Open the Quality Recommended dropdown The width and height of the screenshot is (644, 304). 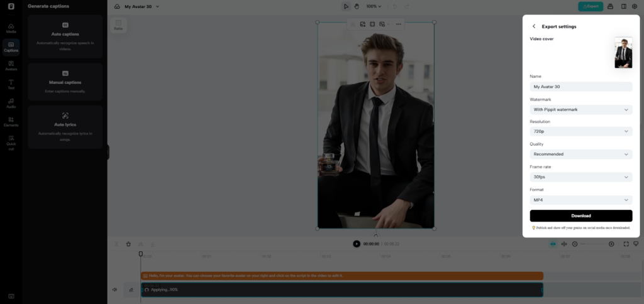tap(580, 155)
